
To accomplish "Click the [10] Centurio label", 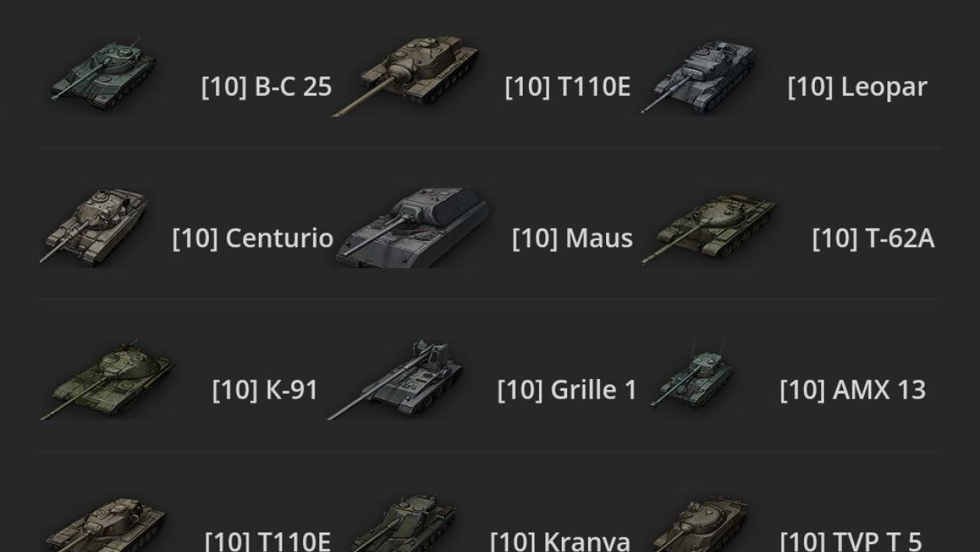I will 252,238.
